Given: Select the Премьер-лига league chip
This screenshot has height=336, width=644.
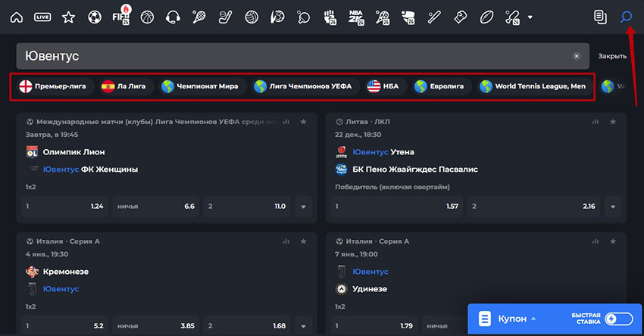Looking at the screenshot, I should point(53,86).
